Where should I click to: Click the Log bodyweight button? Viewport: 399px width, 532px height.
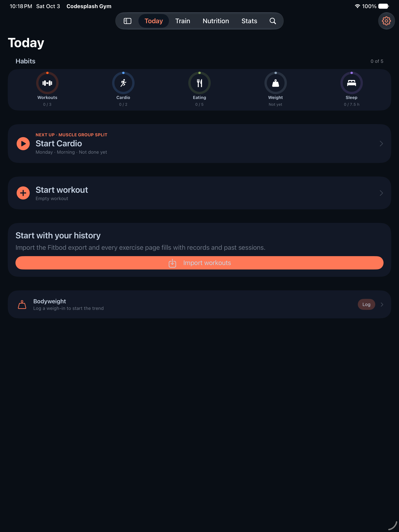coord(366,304)
